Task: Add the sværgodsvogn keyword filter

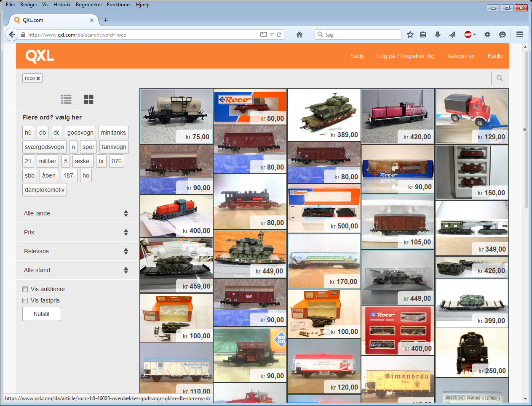Action: click(44, 147)
